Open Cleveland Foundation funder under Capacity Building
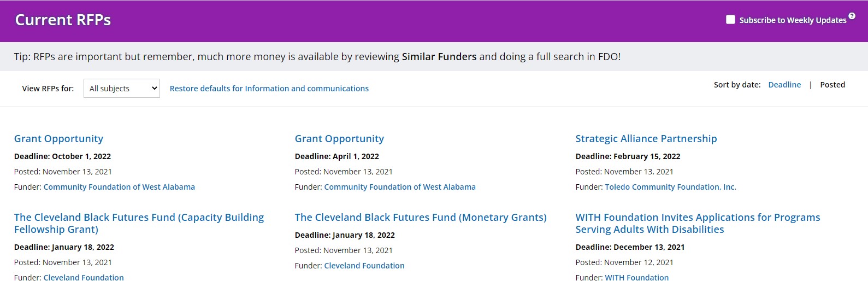Image resolution: width=868 pixels, height=281 pixels. (84, 277)
